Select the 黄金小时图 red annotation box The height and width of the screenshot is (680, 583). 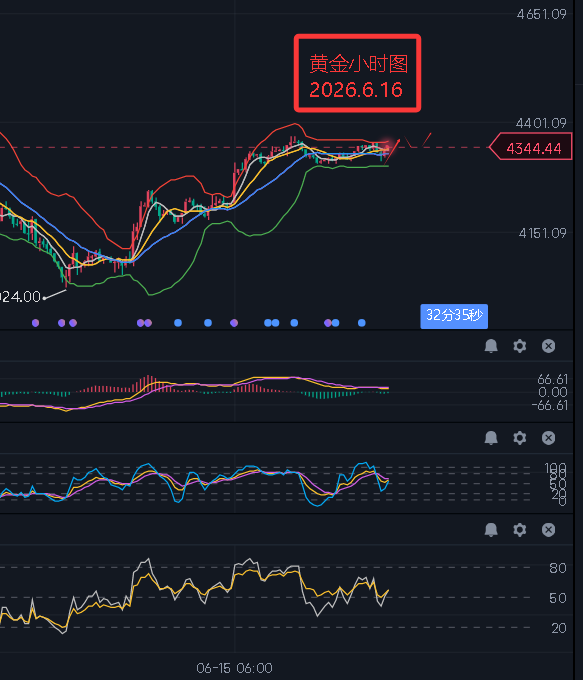click(x=357, y=73)
